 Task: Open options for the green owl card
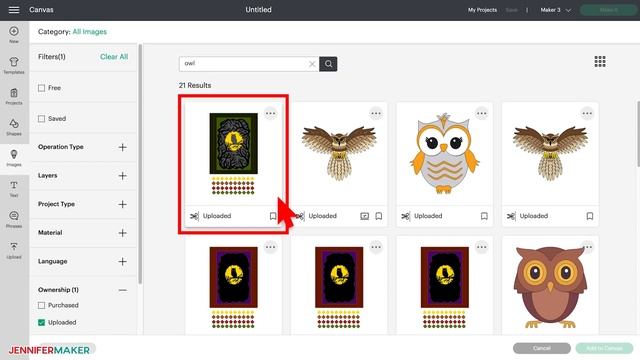[x=270, y=113]
